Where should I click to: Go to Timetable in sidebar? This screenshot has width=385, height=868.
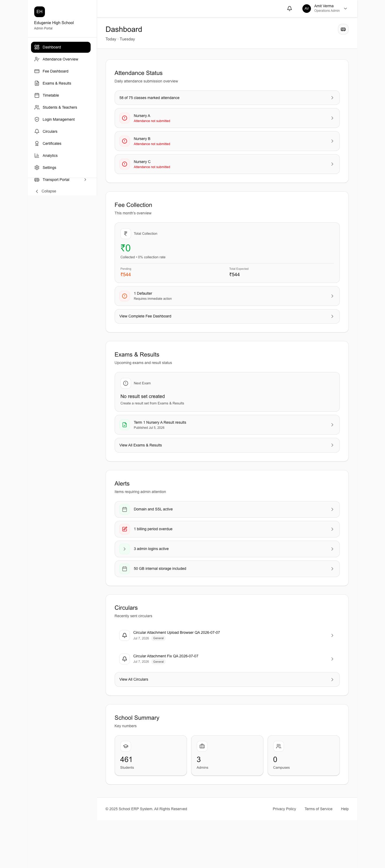(61, 95)
